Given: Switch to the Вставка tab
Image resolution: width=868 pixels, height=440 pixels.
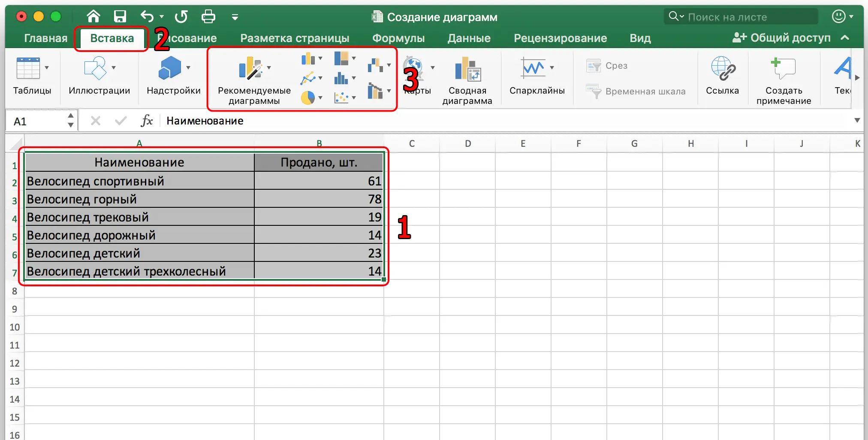Looking at the screenshot, I should [112, 38].
